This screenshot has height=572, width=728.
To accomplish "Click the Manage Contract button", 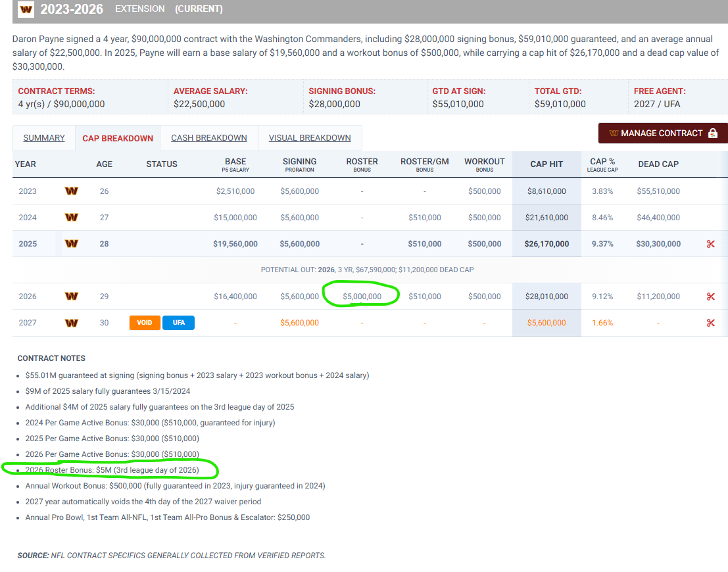I will click(663, 133).
